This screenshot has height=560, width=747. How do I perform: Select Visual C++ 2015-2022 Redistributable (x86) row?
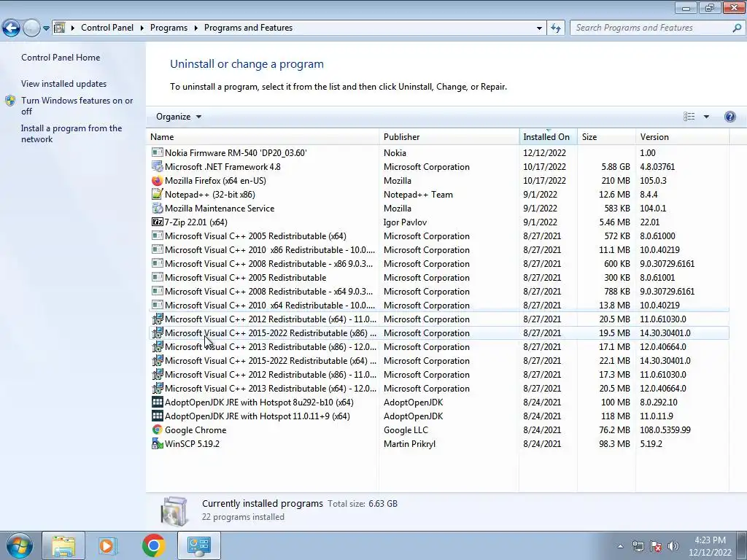pyautogui.click(x=438, y=332)
